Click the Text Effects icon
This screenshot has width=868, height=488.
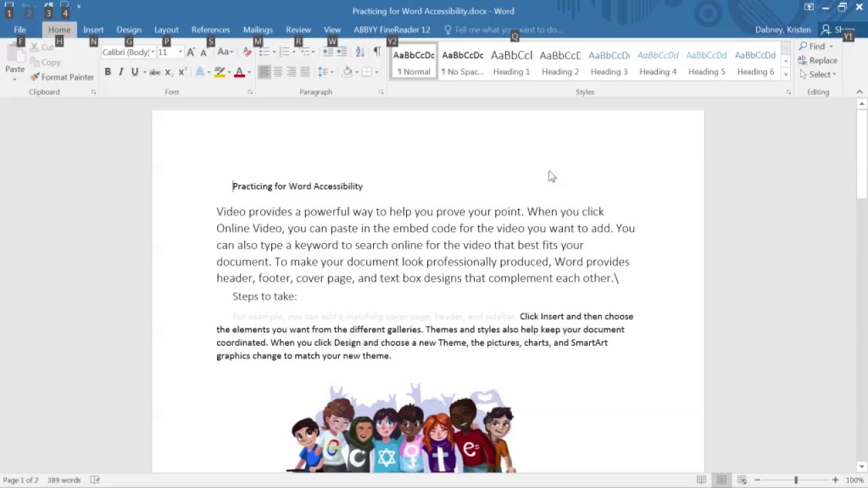pos(200,72)
